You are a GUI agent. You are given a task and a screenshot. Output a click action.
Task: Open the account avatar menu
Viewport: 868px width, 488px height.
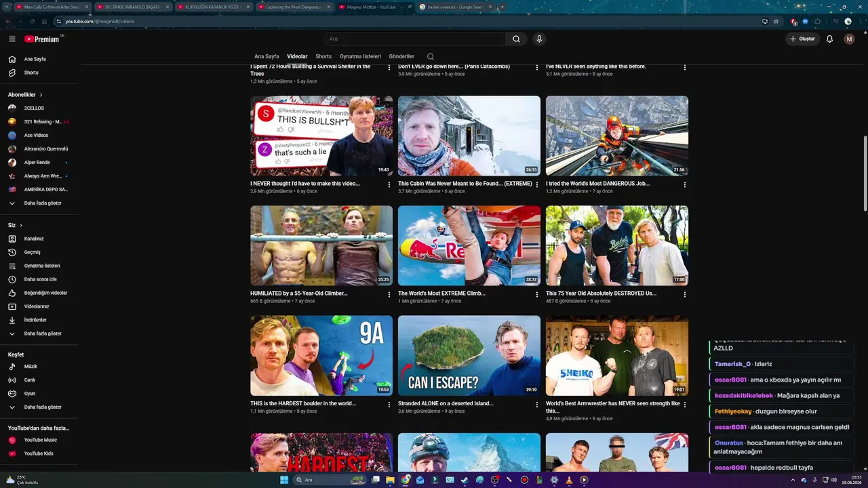pos(849,39)
